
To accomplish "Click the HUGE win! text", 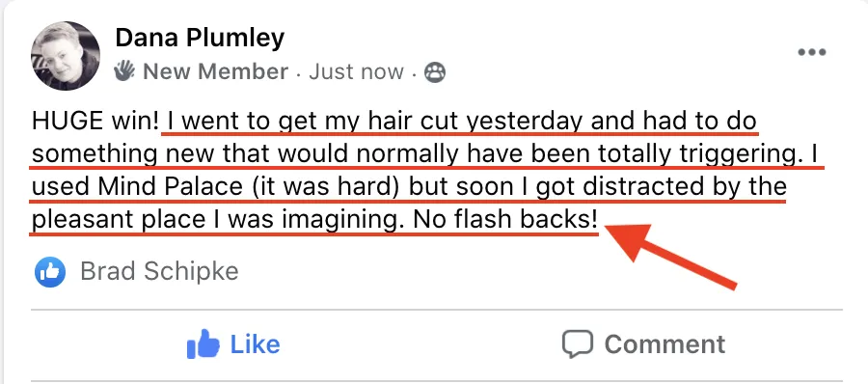I will [x=95, y=121].
